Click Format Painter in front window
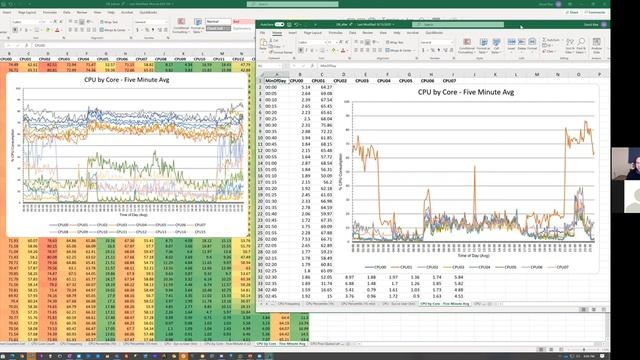 coord(281,52)
